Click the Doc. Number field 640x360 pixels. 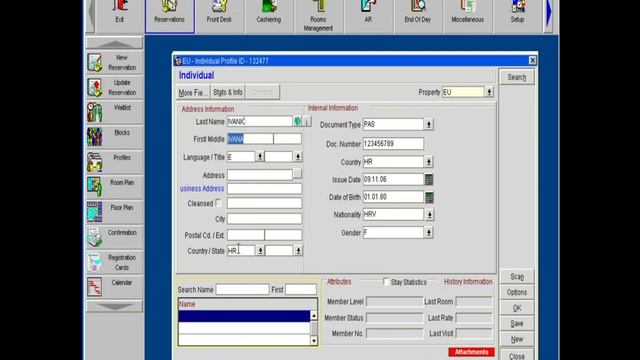[x=393, y=144]
